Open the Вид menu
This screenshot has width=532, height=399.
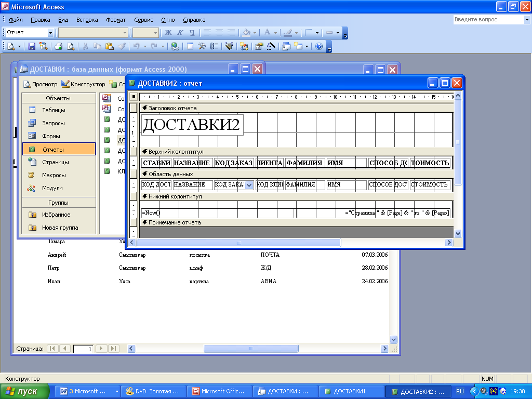click(63, 20)
